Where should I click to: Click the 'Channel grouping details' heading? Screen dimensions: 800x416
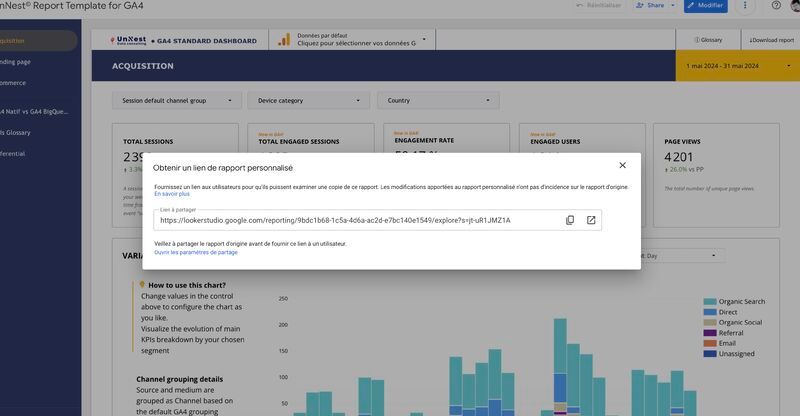pos(180,379)
